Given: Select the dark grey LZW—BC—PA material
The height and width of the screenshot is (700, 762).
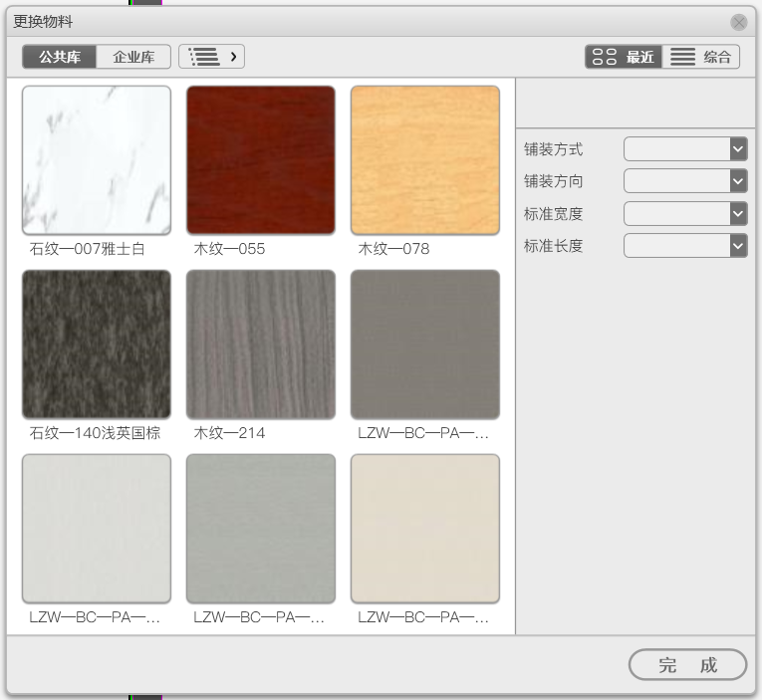Looking at the screenshot, I should (x=425, y=345).
